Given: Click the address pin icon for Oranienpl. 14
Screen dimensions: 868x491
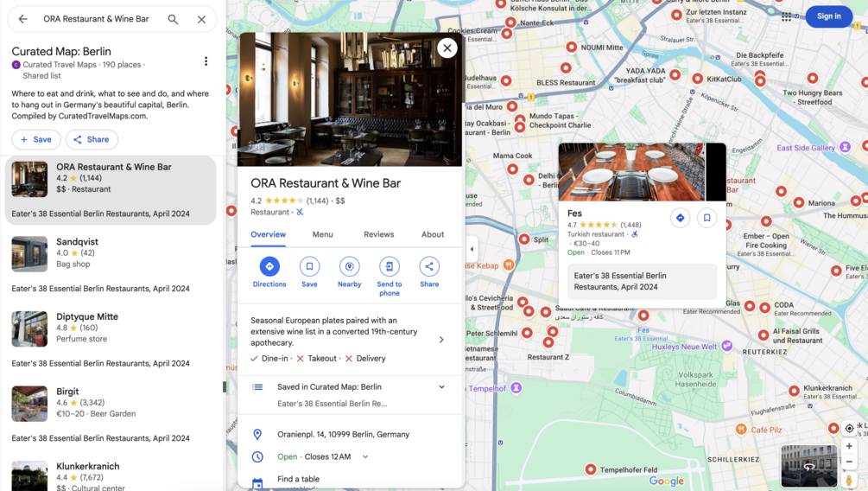Looking at the screenshot, I should [x=257, y=435].
